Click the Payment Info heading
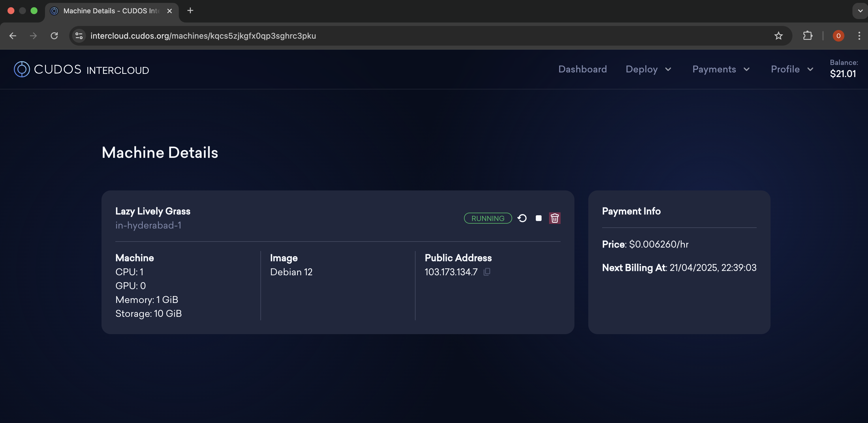Image resolution: width=868 pixels, height=423 pixels. tap(631, 211)
